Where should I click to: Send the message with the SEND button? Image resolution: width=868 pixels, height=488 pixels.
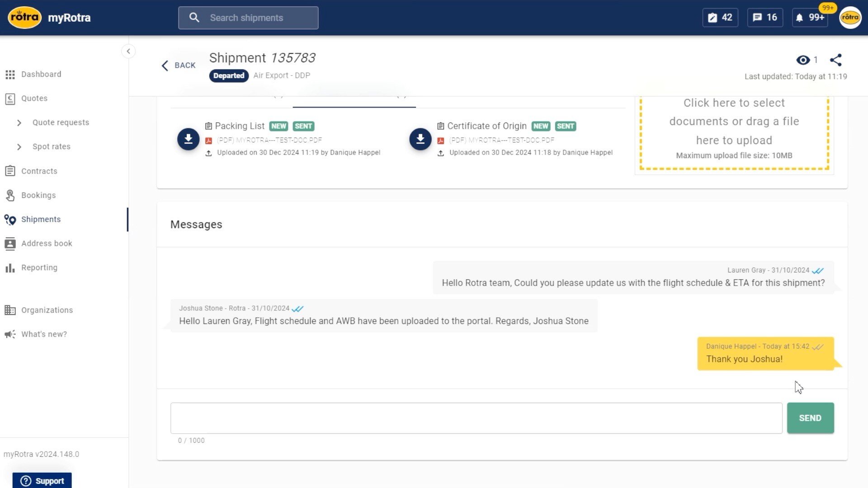click(x=810, y=418)
